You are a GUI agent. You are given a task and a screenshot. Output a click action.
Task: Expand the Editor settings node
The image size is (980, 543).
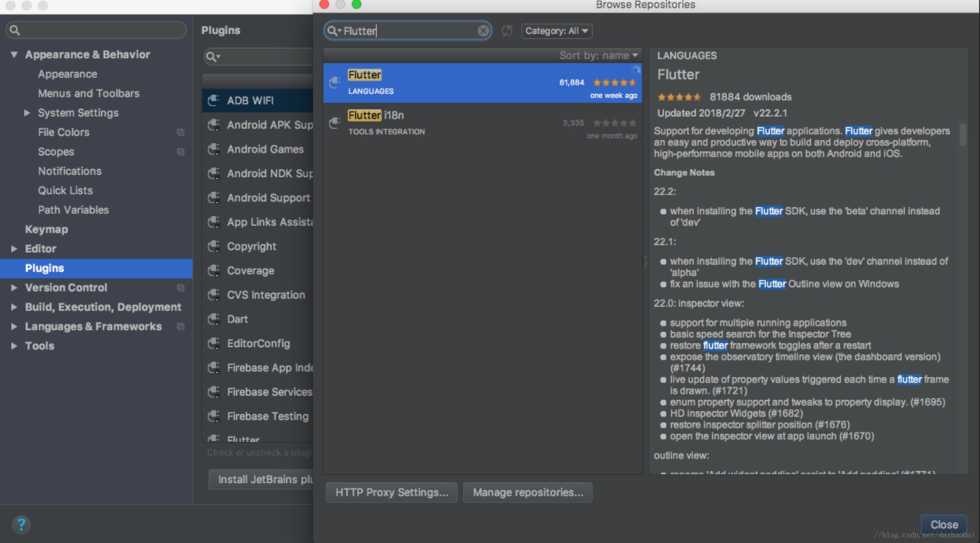point(14,249)
